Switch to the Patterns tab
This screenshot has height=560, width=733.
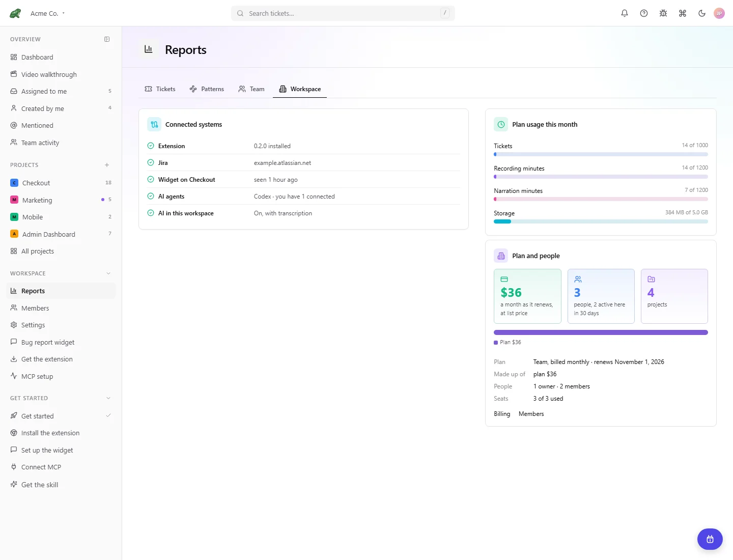[207, 89]
